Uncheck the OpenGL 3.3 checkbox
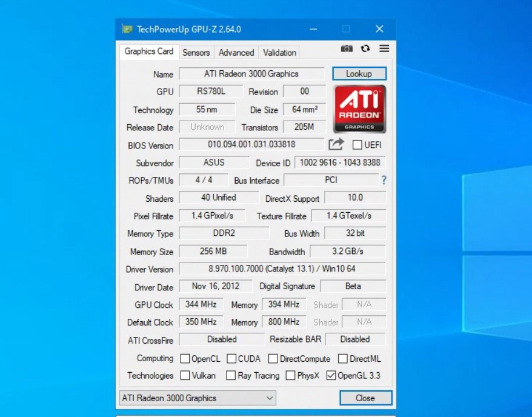 [331, 376]
